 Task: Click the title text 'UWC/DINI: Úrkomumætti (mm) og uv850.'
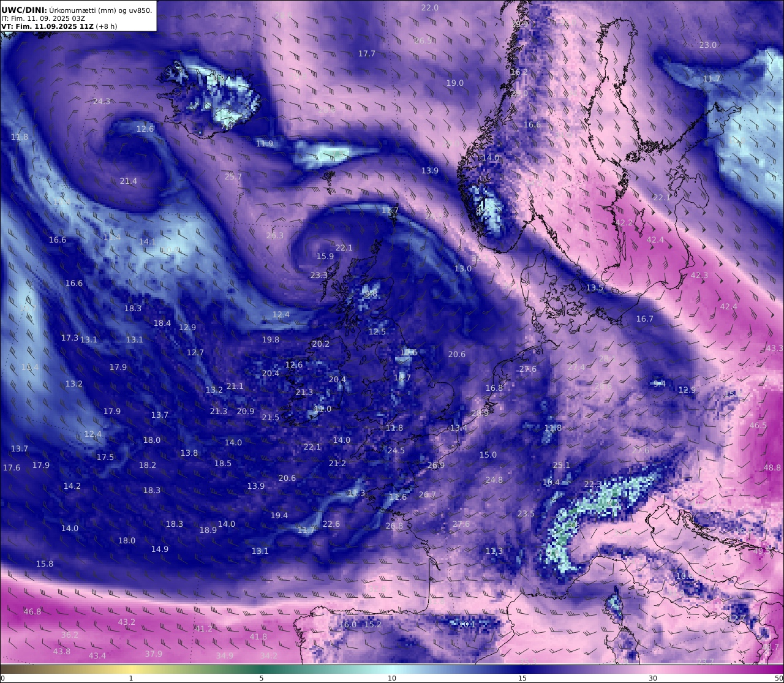77,10
